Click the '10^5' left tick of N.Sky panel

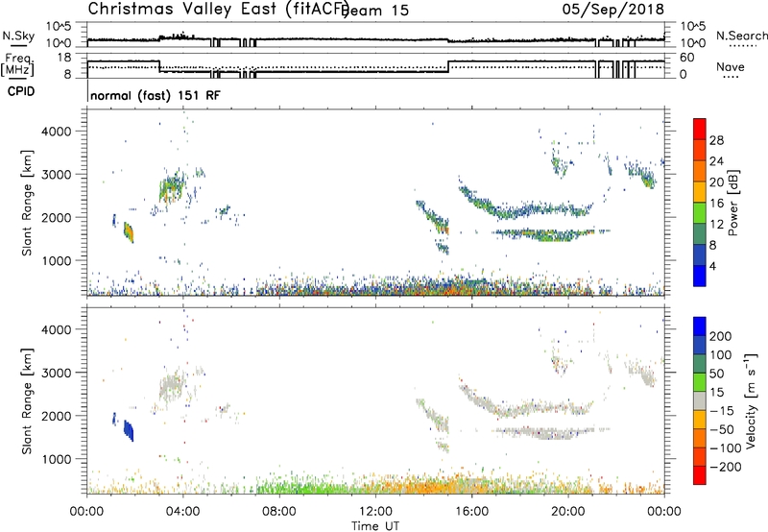tap(59, 27)
